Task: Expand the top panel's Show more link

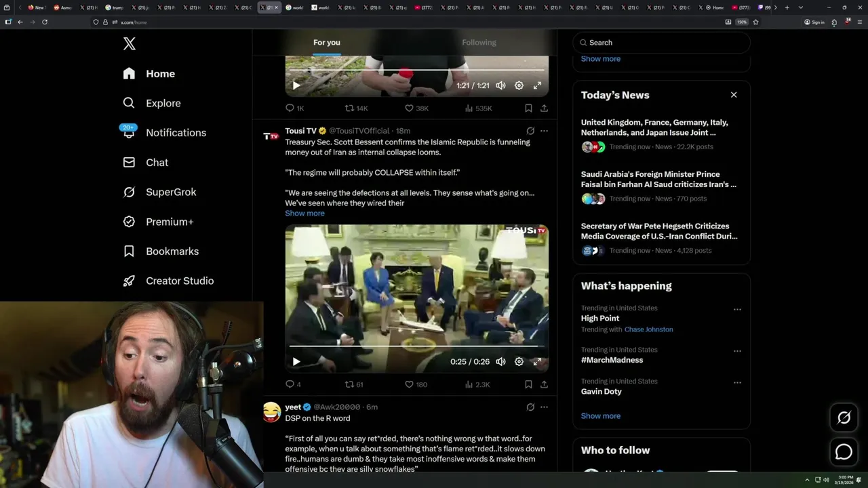Action: (601, 59)
